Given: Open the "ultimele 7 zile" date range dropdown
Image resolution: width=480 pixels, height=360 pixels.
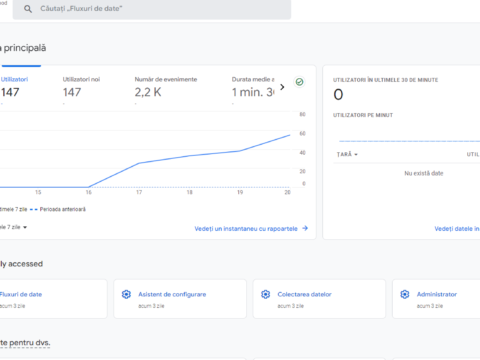Looking at the screenshot, I should pos(13,227).
